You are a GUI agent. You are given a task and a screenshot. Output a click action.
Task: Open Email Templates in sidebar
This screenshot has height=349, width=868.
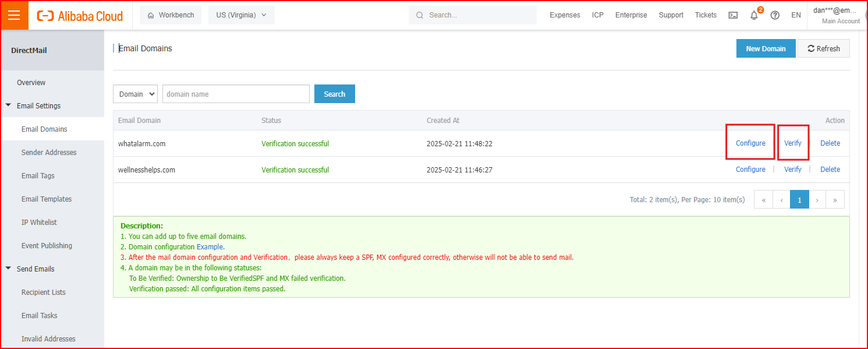[x=47, y=199]
